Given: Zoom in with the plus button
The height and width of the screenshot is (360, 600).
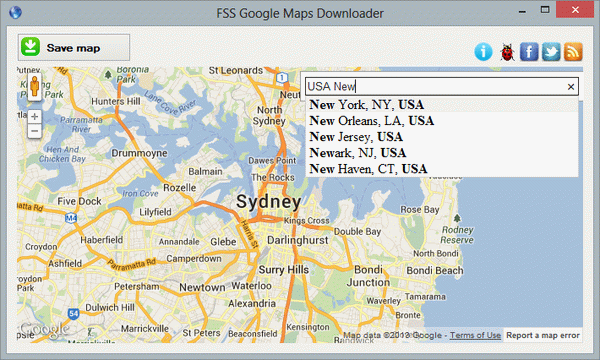Looking at the screenshot, I should 34,116.
